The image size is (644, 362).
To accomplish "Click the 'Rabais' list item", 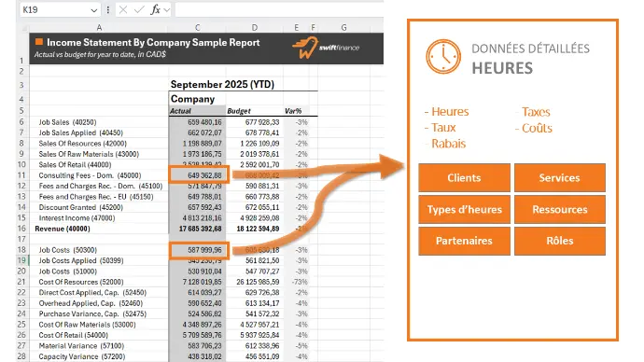I will 448,144.
